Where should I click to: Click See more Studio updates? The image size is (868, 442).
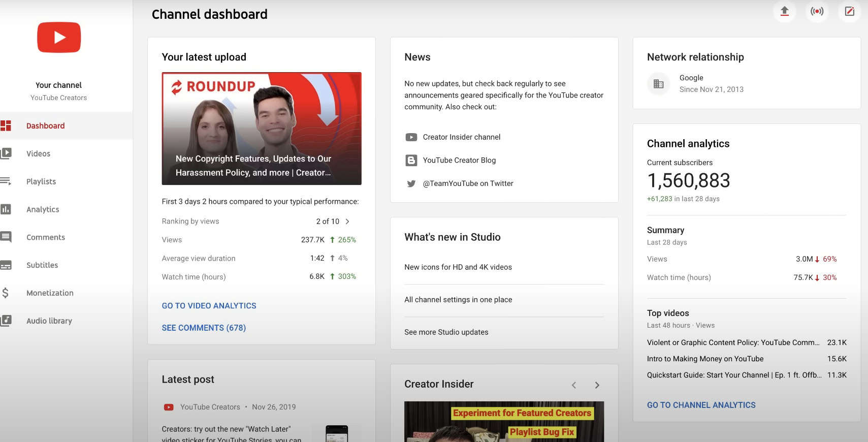(446, 332)
